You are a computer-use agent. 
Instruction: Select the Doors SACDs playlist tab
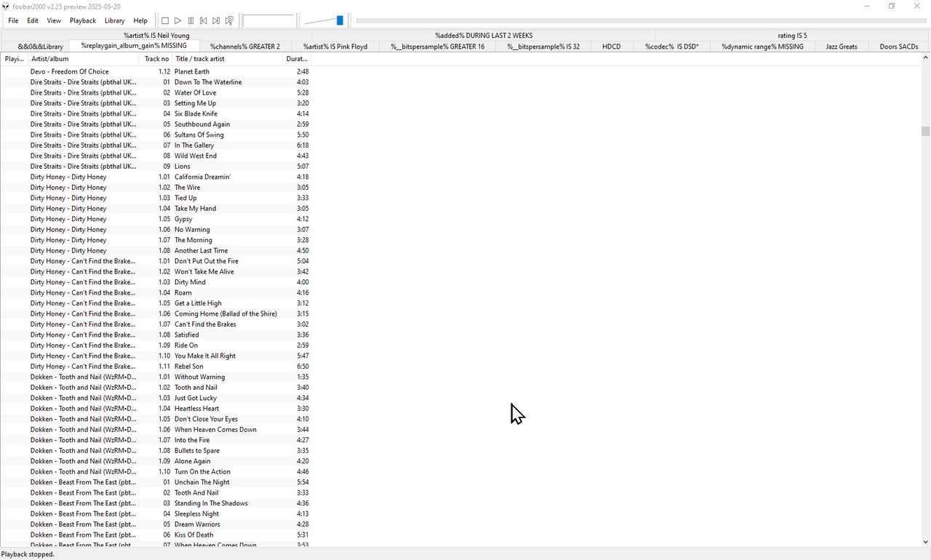point(899,47)
